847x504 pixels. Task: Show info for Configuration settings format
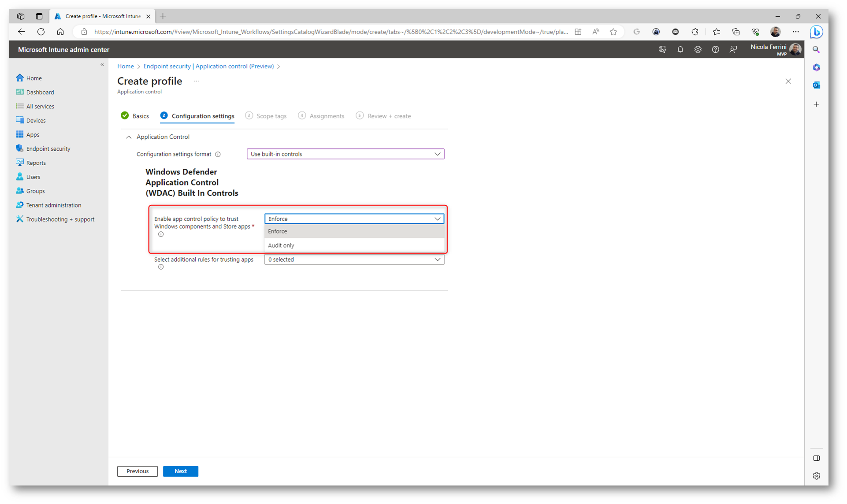pyautogui.click(x=218, y=154)
